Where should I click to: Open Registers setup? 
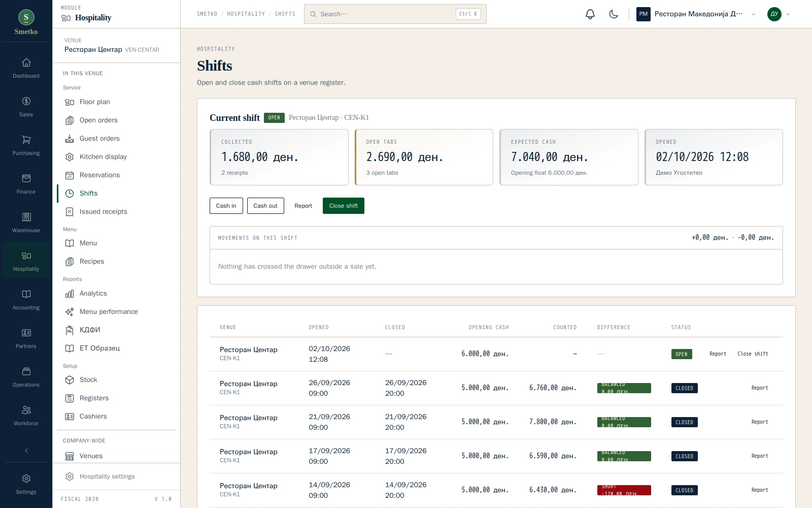point(117,398)
